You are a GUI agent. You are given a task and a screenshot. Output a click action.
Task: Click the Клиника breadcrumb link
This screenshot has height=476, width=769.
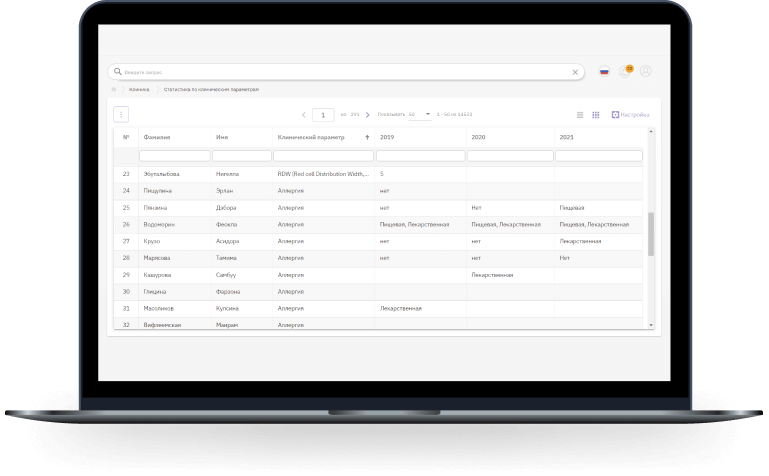point(139,89)
